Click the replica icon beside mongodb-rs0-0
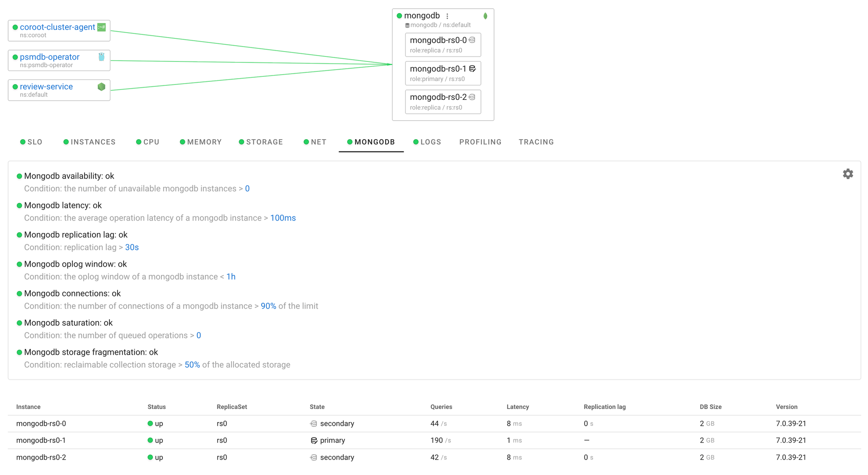 tap(472, 40)
